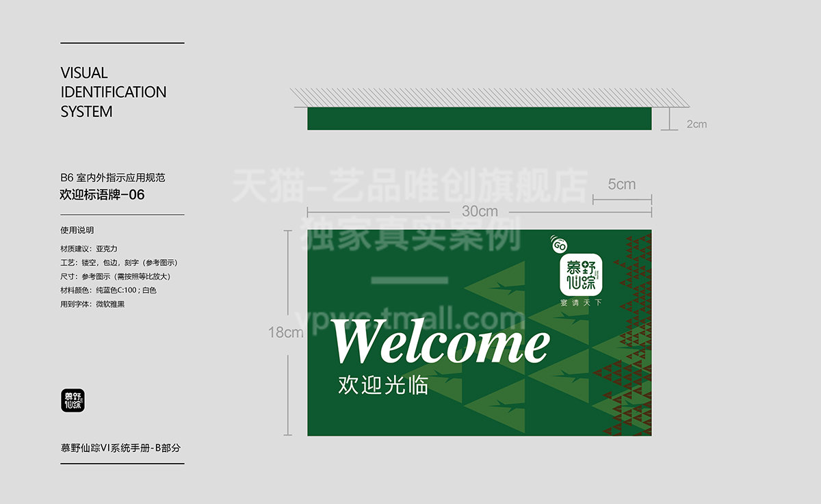Click the 30cm width dimension label
Image resolution: width=821 pixels, height=504 pixels.
click(480, 211)
